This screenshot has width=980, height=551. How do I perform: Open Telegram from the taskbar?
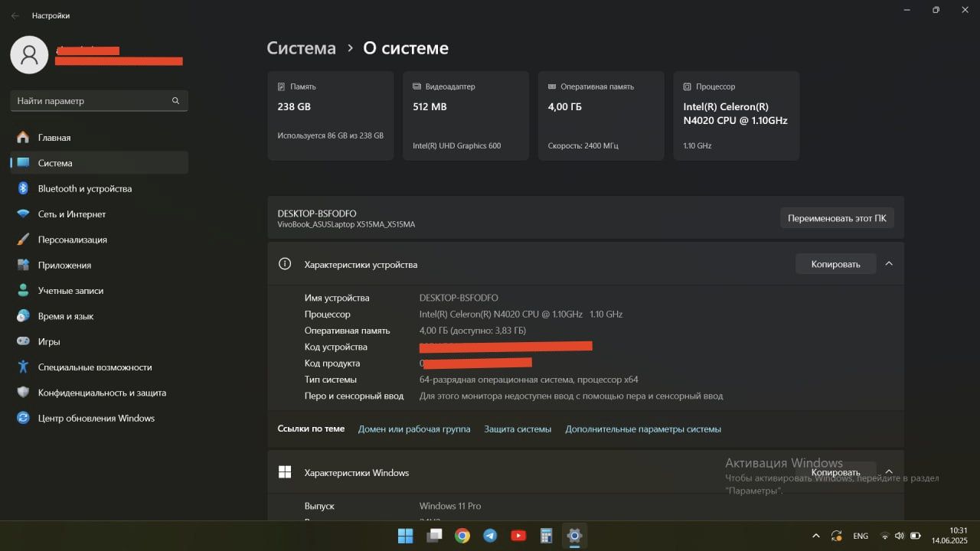coord(490,536)
